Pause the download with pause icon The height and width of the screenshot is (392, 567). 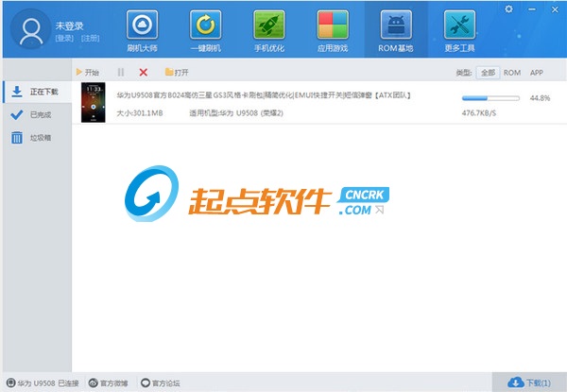click(x=121, y=72)
